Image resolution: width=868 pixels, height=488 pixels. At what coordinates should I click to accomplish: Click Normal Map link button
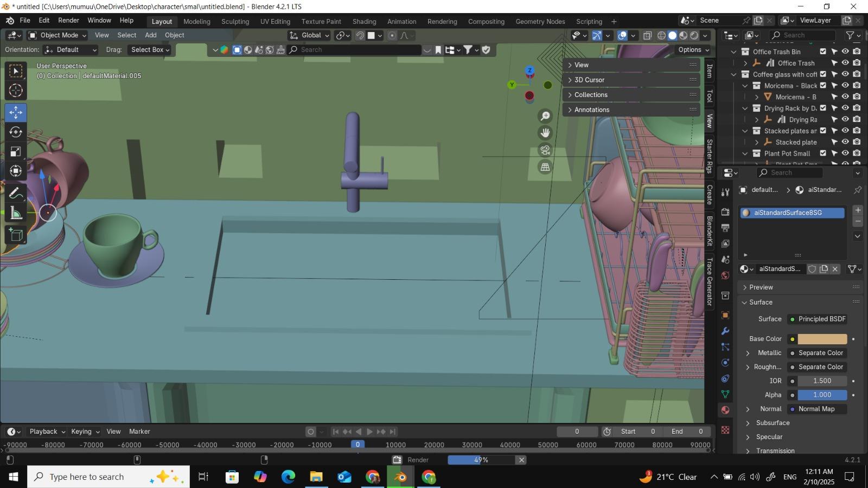click(818, 409)
